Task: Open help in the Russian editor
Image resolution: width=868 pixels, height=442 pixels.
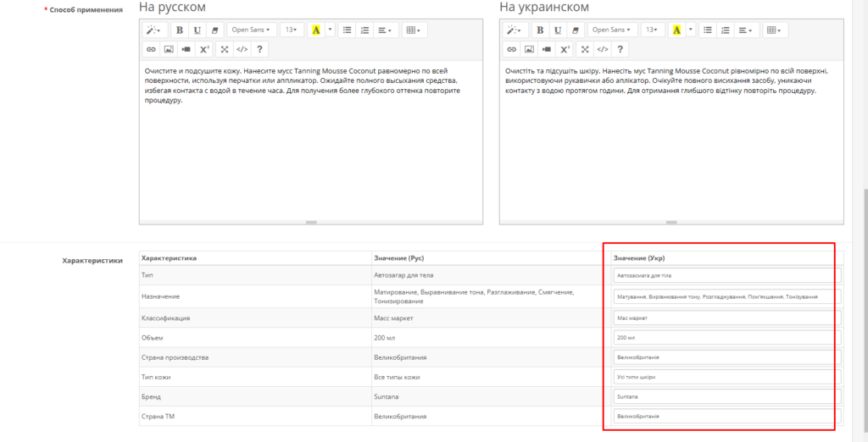Action: tap(259, 49)
